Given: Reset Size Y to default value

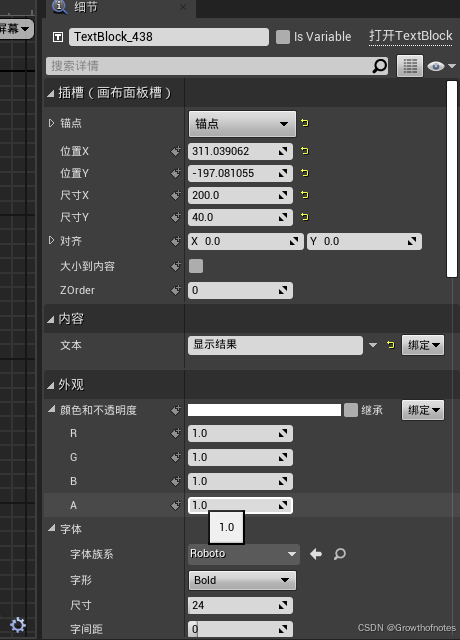Looking at the screenshot, I should (x=304, y=217).
